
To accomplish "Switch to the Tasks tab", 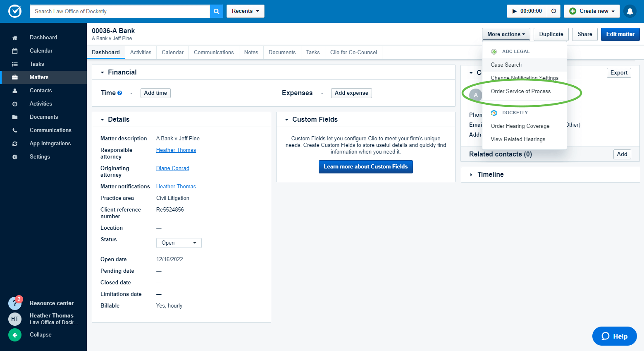I will (313, 53).
